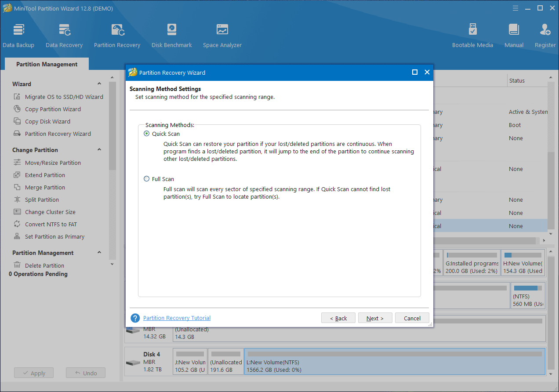The image size is (559, 392).
Task: Open the Manual
Action: click(514, 36)
